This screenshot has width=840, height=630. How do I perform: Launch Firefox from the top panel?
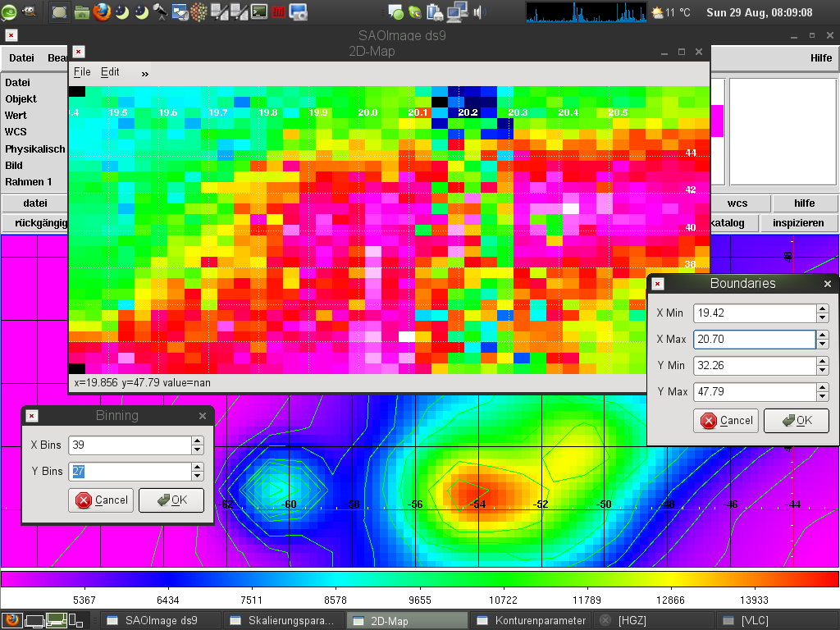point(101,11)
